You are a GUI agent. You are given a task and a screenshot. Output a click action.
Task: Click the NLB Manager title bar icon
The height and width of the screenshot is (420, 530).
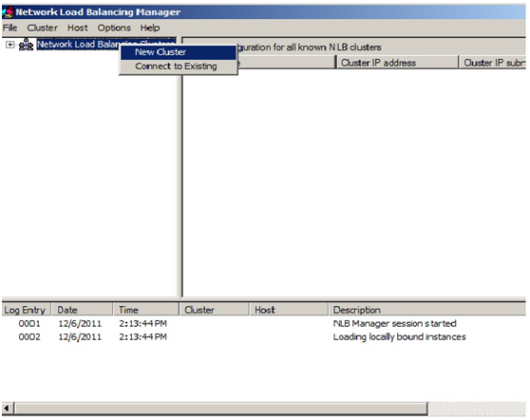click(x=8, y=12)
